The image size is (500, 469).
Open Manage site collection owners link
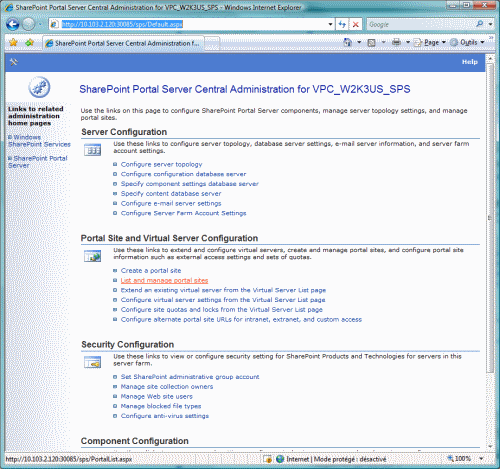[167, 387]
